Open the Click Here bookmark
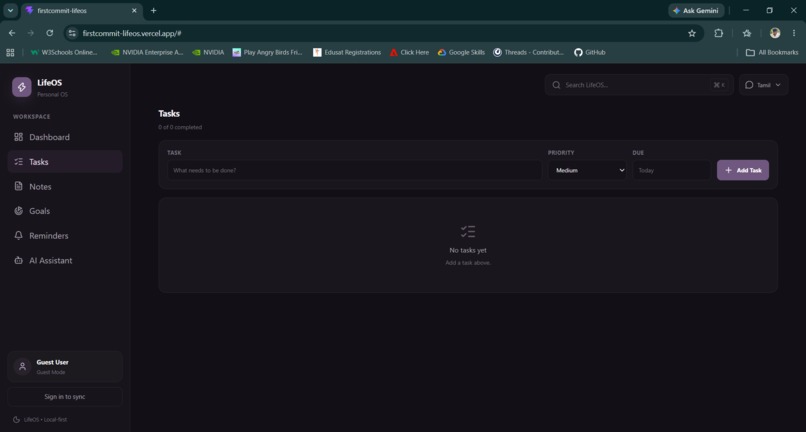The height and width of the screenshot is (432, 806). 409,52
